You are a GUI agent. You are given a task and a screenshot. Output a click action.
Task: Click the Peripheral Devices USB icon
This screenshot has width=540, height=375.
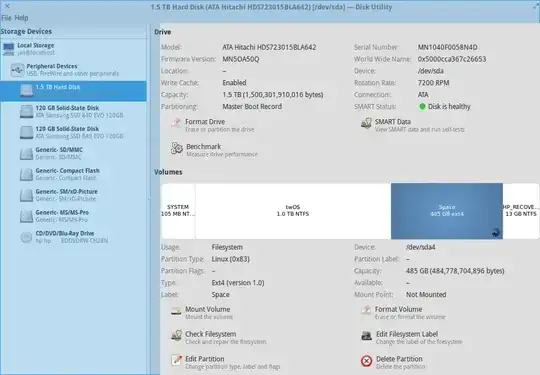point(17,70)
